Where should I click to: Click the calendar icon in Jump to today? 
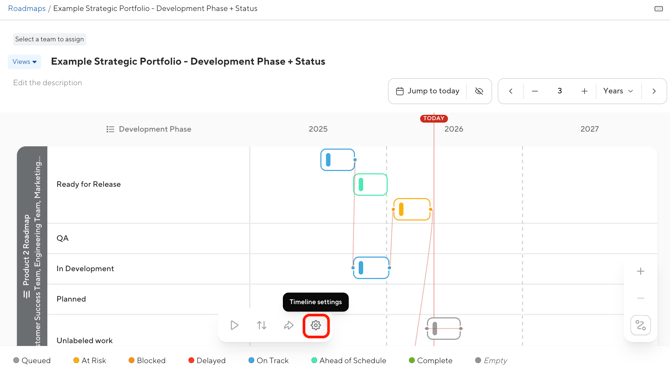[400, 91]
